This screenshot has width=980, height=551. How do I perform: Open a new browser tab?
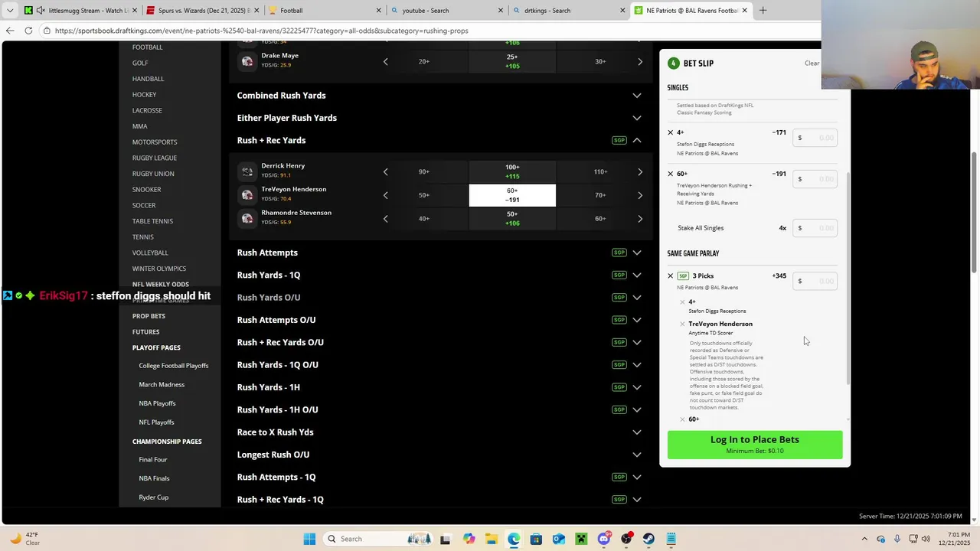coord(763,11)
